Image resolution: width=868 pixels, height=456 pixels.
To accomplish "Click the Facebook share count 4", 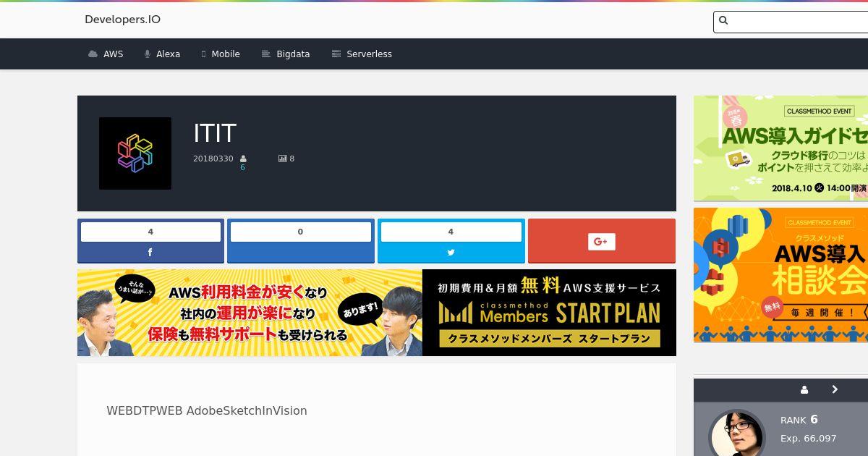I will coord(150,232).
